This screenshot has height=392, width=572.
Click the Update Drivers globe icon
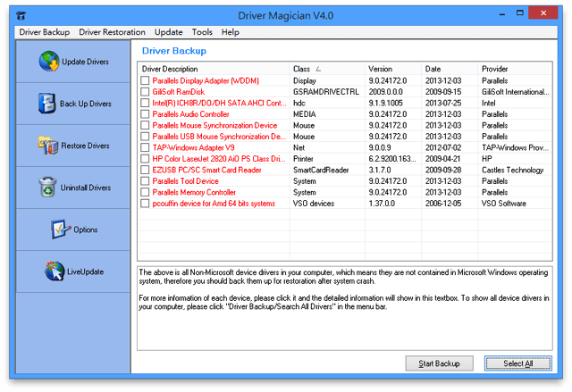49,62
